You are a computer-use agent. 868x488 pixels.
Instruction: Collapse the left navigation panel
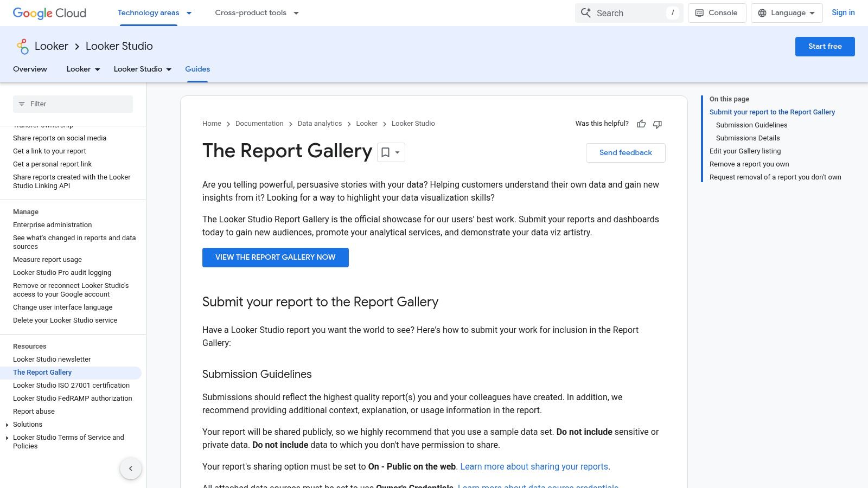coord(131,468)
